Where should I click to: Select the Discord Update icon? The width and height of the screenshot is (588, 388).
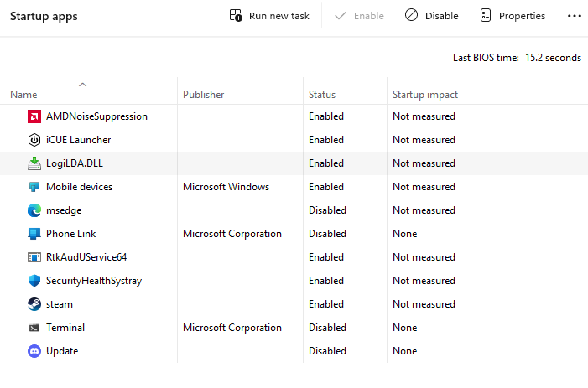tap(34, 351)
